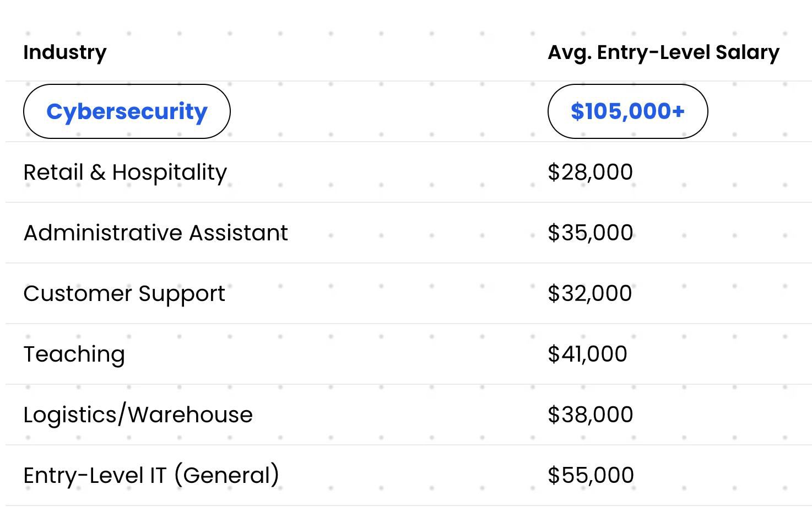Click the word "Support" in the table
812x527 pixels.
[181, 294]
